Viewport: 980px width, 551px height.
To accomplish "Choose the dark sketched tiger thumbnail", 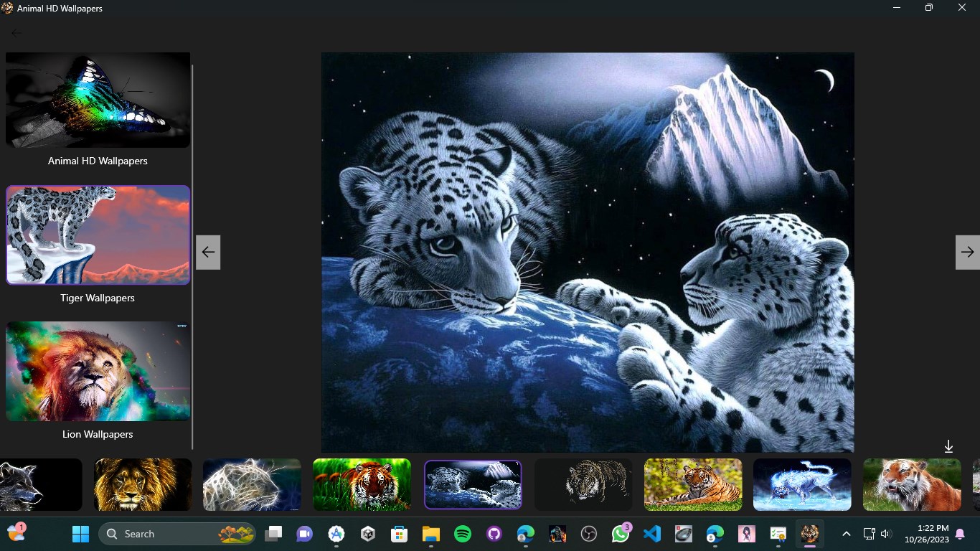I will (x=583, y=485).
